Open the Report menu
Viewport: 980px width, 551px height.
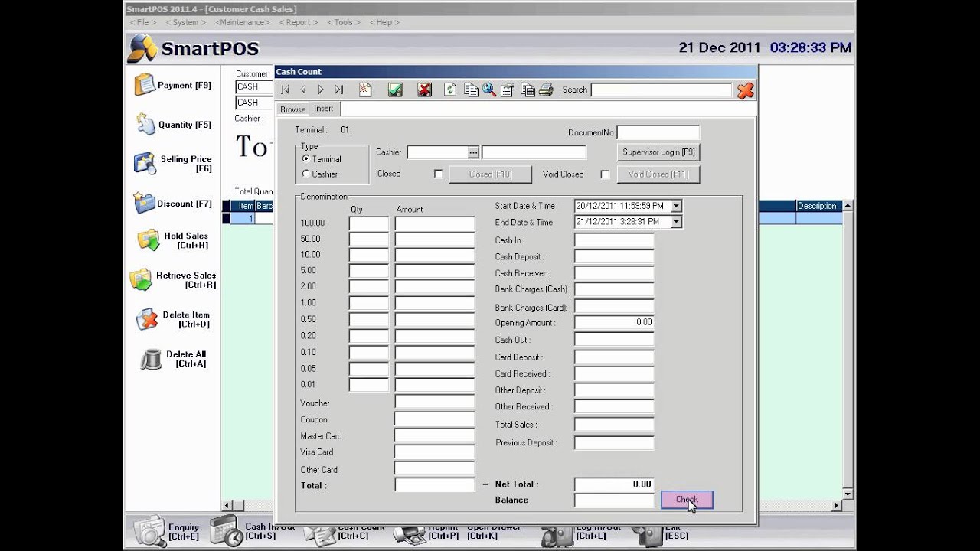[x=299, y=22]
